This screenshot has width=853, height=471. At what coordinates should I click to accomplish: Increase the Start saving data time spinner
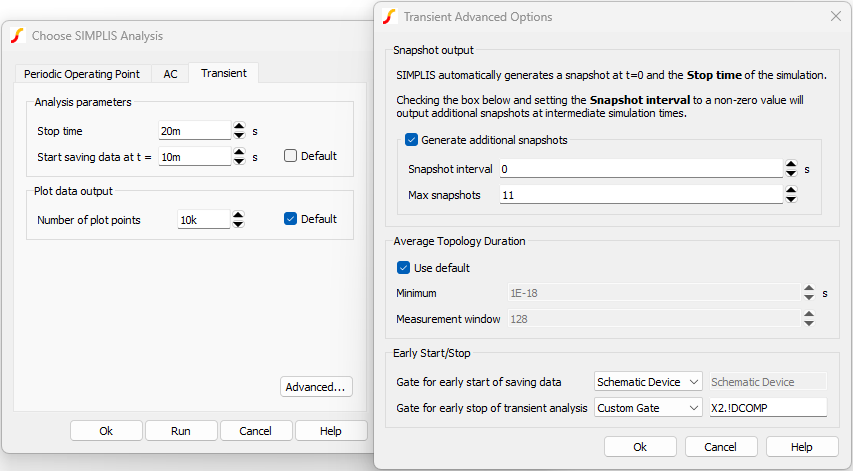(x=239, y=151)
